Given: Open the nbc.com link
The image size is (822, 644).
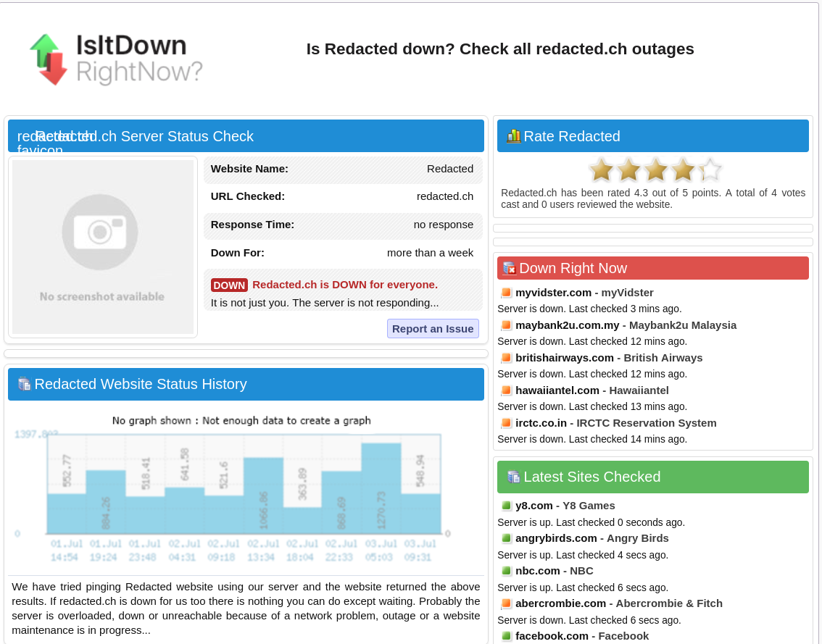Looking at the screenshot, I should point(537,571).
